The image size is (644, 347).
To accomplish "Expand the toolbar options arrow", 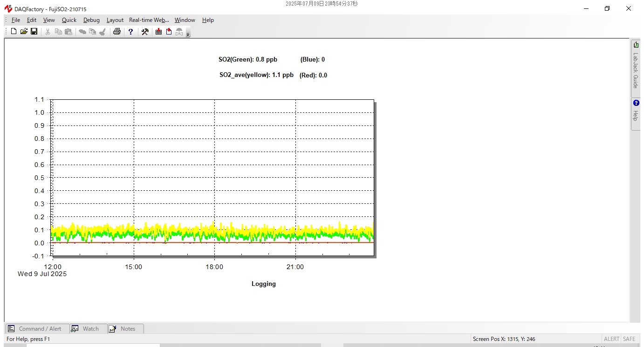I will point(188,34).
